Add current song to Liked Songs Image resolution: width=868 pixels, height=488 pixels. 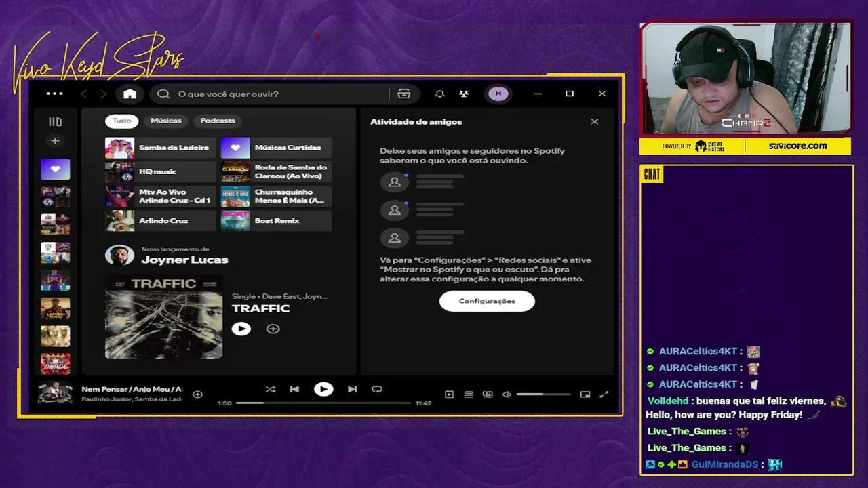click(197, 394)
